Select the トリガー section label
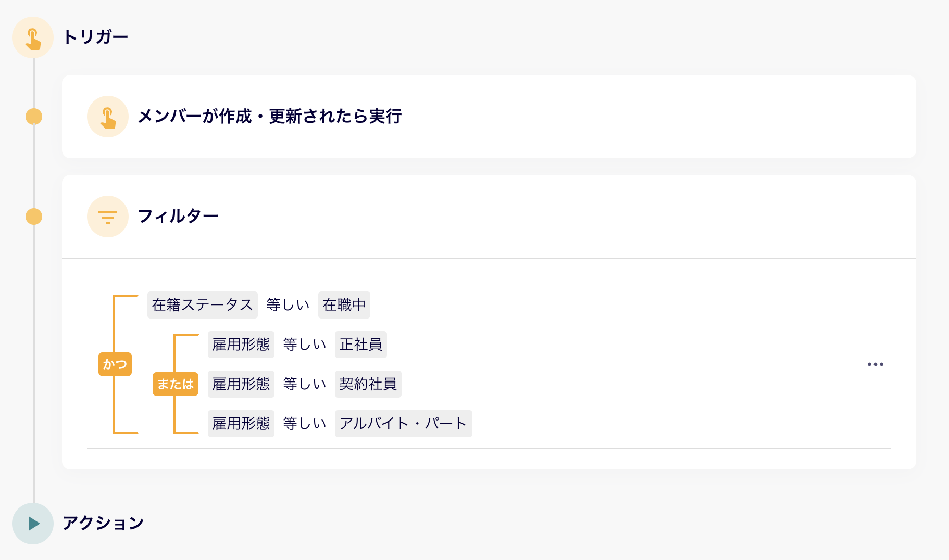This screenshot has width=949, height=560. [x=95, y=37]
